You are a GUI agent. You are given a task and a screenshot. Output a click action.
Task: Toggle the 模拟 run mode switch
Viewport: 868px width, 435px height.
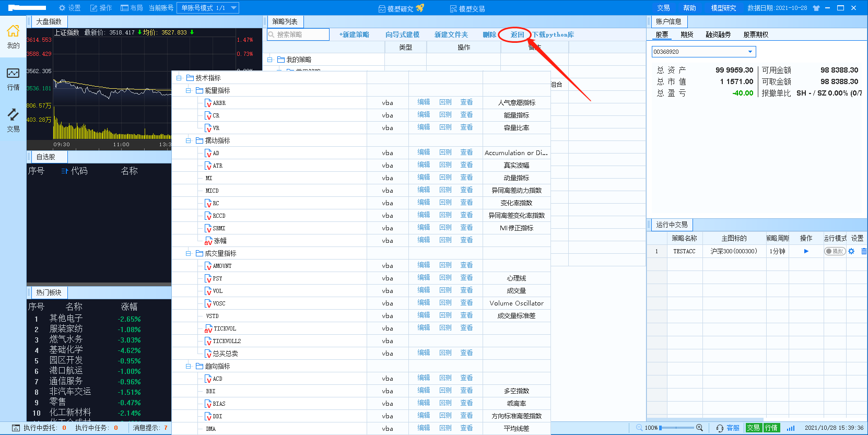[835, 251]
